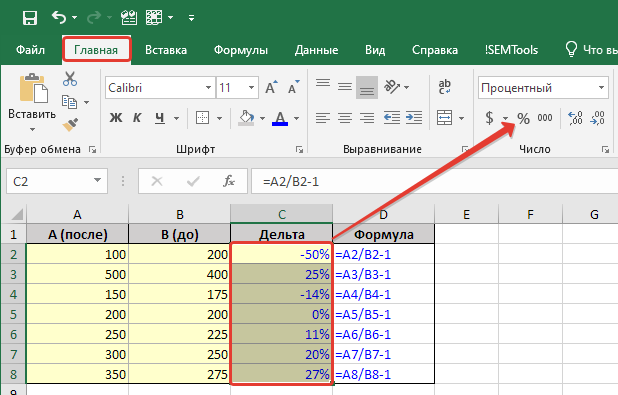Decrease decimal places
The height and width of the screenshot is (395, 618).
[598, 117]
